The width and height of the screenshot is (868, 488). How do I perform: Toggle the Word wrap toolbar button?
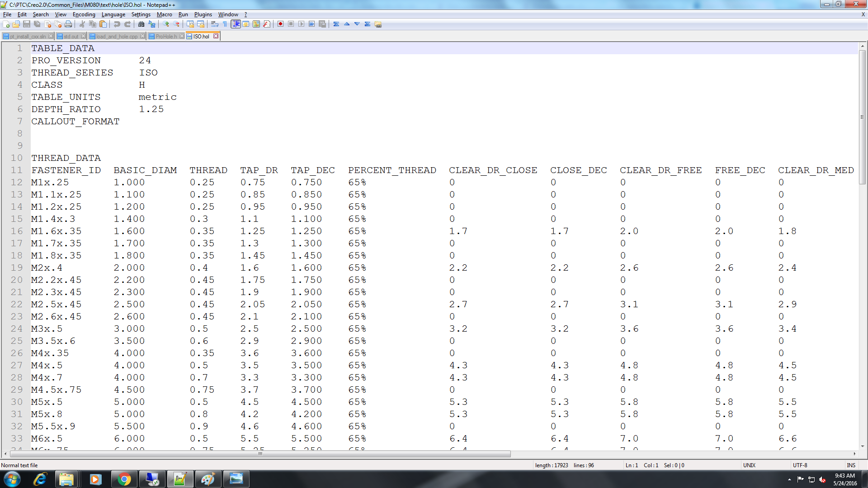[215, 24]
